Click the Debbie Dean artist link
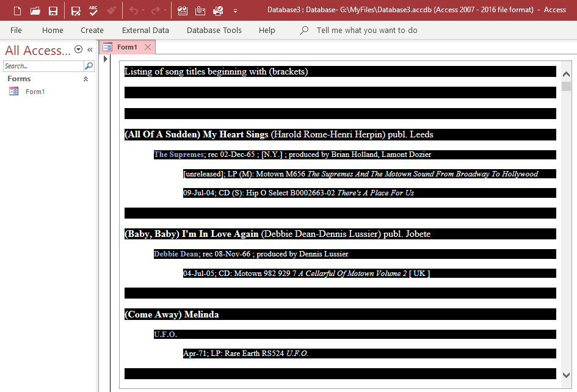The height and width of the screenshot is (392, 577). 175,253
